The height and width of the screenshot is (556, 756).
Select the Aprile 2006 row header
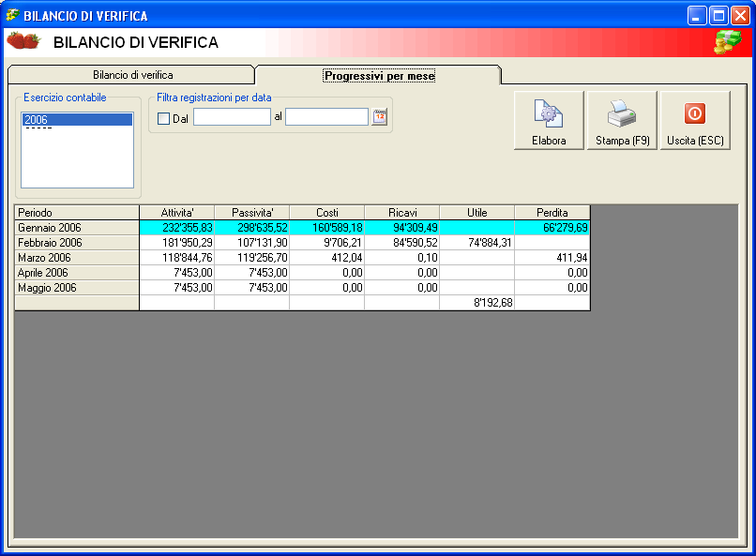(77, 273)
